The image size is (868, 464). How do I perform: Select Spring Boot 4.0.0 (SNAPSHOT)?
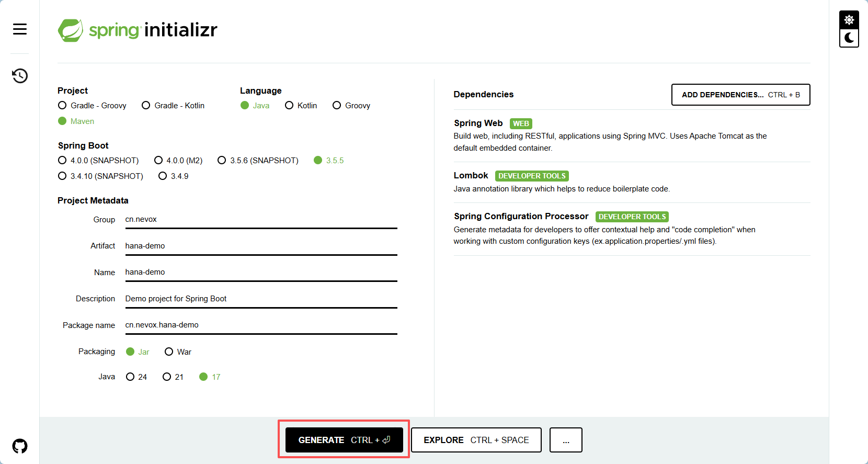click(98, 161)
